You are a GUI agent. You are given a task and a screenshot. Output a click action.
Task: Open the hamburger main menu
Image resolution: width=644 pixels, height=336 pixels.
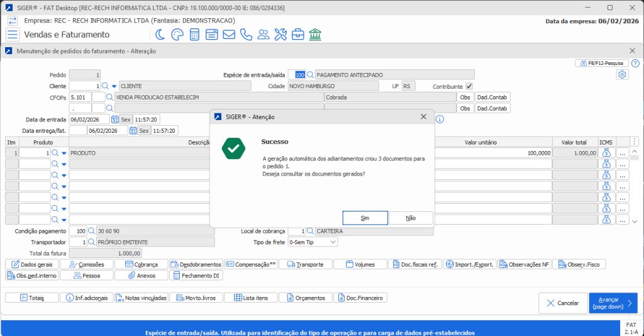pyautogui.click(x=13, y=35)
